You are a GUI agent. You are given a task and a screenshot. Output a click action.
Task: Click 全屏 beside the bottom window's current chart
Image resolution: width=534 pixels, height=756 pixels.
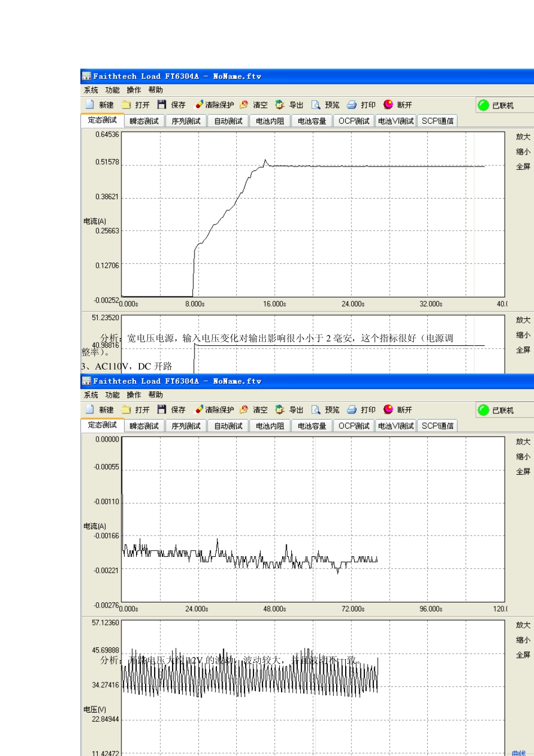tap(523, 471)
